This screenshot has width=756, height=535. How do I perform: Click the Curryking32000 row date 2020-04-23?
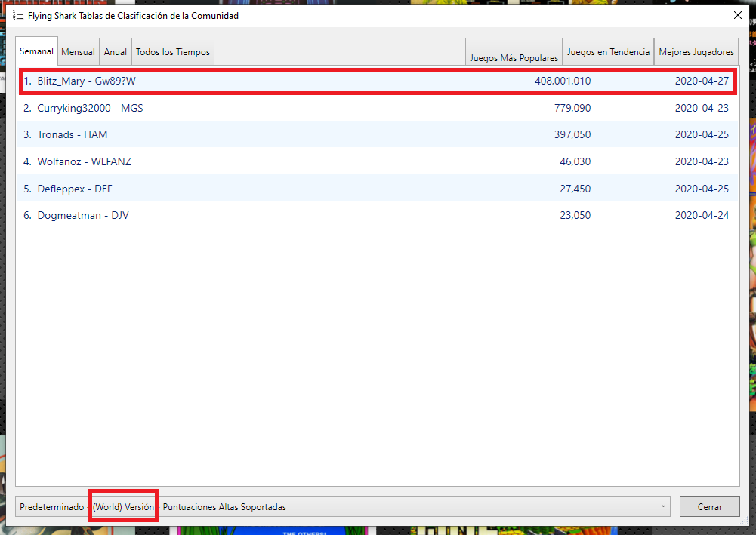(702, 108)
